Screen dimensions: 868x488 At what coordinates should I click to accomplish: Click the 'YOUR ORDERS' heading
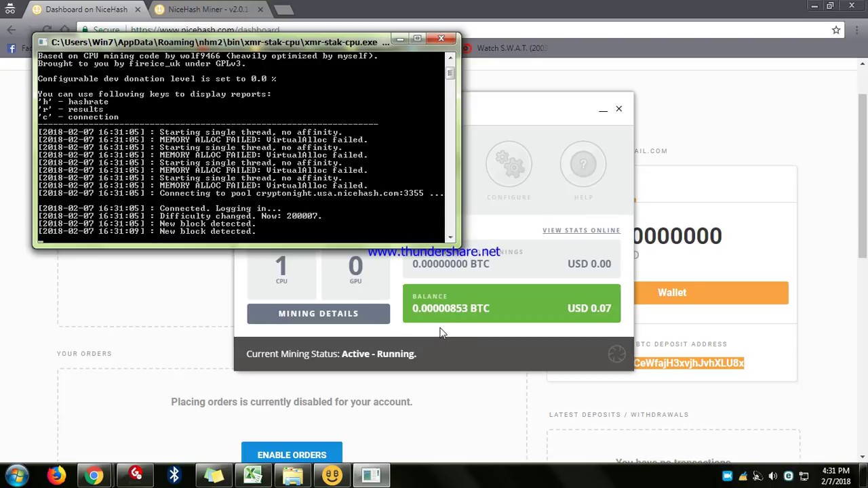coord(84,354)
